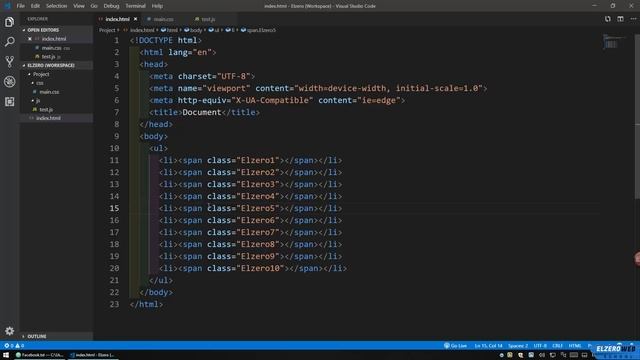The image size is (640, 360).
Task: Click line number 23 in gutter
Action: click(114, 304)
